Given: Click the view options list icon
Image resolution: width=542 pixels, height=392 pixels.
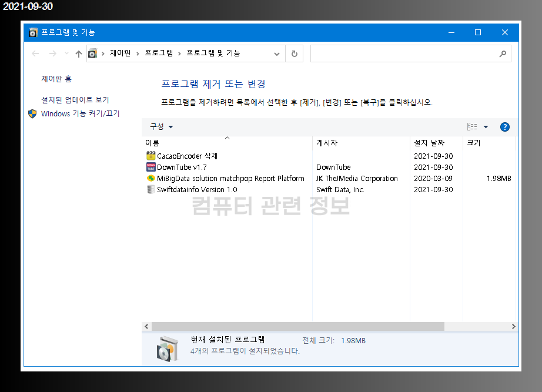Looking at the screenshot, I should (472, 127).
